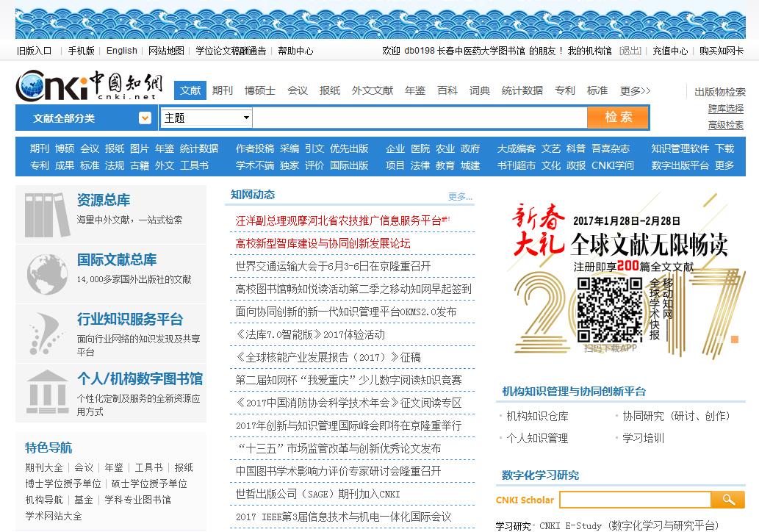Click 旧版入口 link

coord(34,51)
